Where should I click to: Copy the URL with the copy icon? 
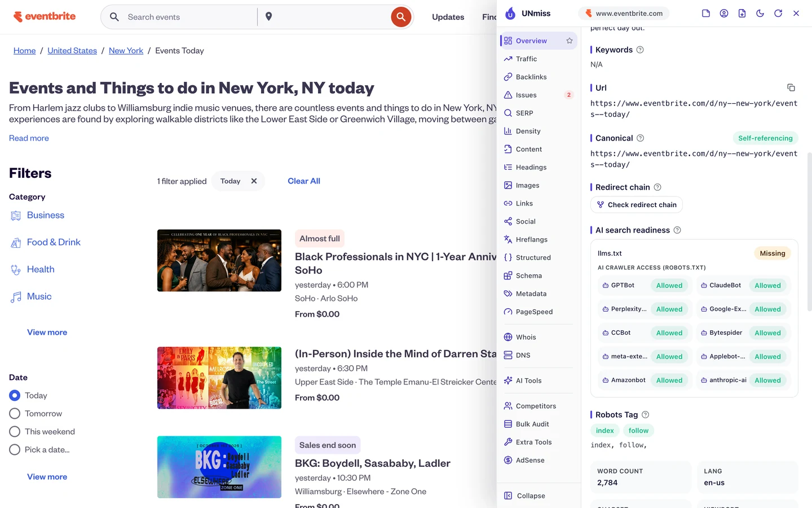(x=791, y=87)
